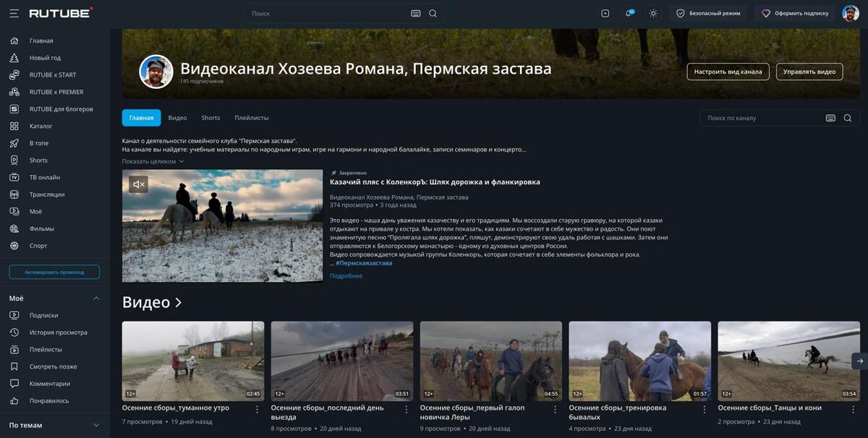The height and width of the screenshot is (438, 868).
Task: Select the Главная channel tab
Action: [141, 118]
